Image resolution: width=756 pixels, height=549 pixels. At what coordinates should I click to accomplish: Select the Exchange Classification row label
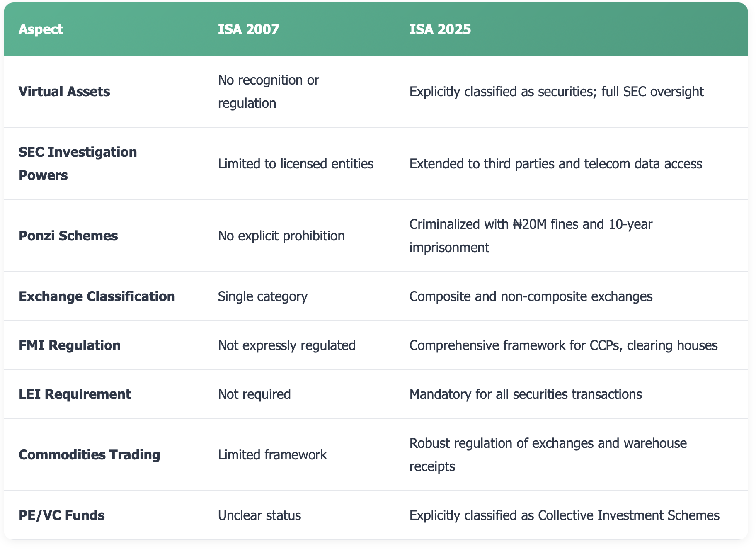click(97, 296)
